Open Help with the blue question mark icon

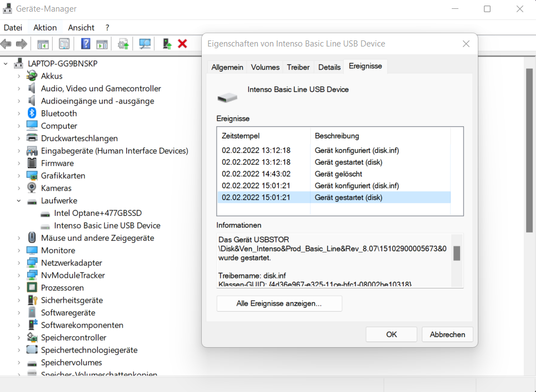85,44
